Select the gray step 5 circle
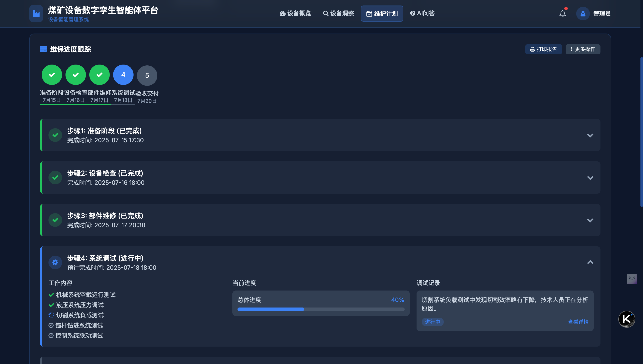 pyautogui.click(x=147, y=76)
